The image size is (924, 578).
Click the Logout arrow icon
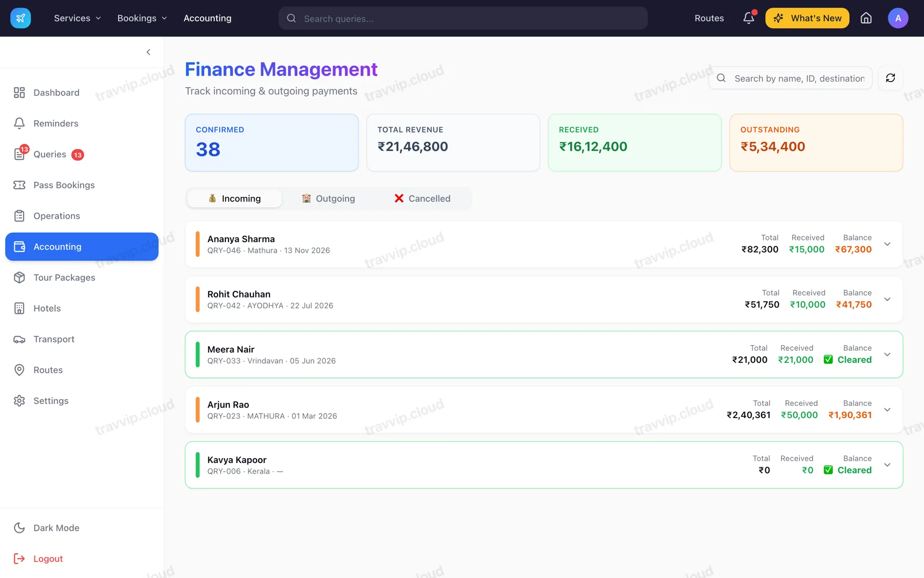tap(20, 558)
